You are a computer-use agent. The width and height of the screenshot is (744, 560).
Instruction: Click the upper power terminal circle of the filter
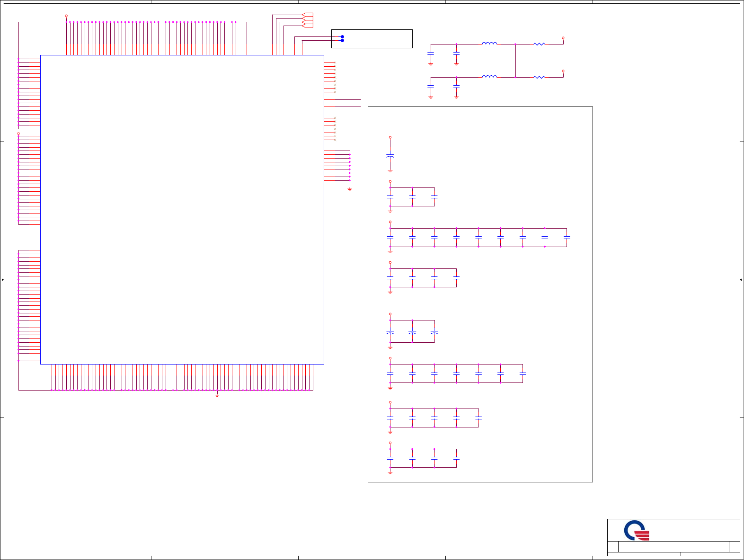coord(563,38)
